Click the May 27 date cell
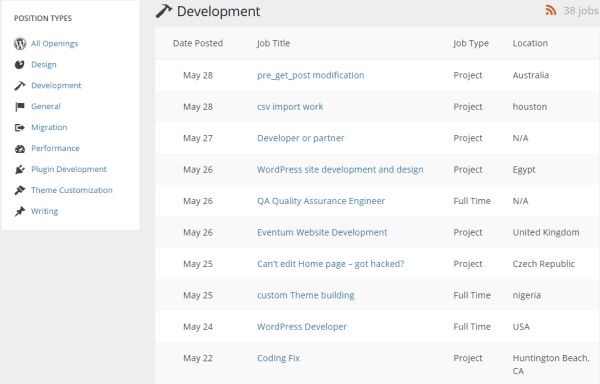 pyautogui.click(x=198, y=138)
